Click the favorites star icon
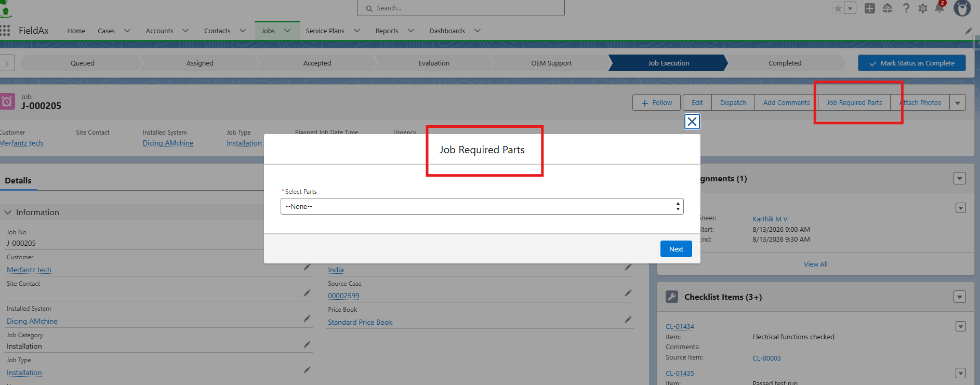Screen dimensions: 980x385 [x=838, y=8]
